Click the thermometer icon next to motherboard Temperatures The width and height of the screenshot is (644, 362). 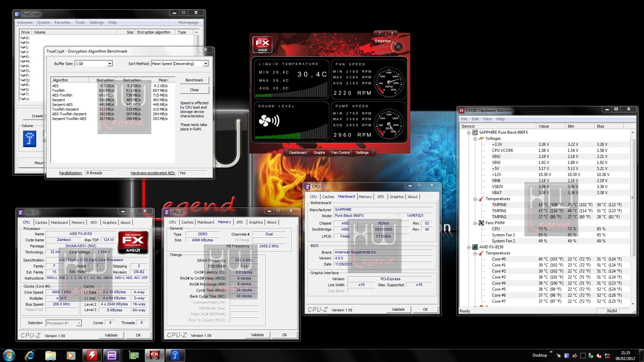tap(481, 199)
